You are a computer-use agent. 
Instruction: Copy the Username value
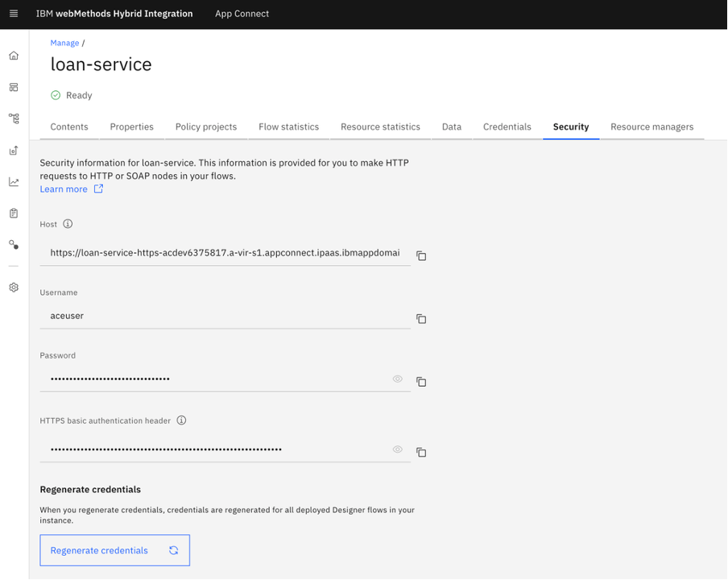[421, 319]
